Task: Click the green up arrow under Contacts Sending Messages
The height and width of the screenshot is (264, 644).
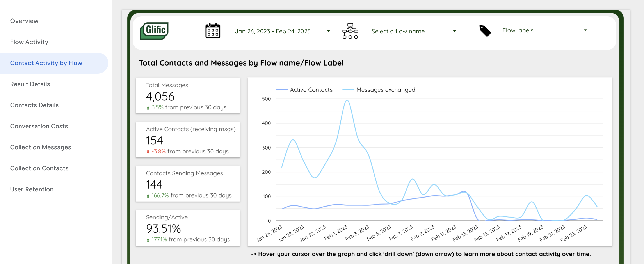Action: (x=148, y=196)
